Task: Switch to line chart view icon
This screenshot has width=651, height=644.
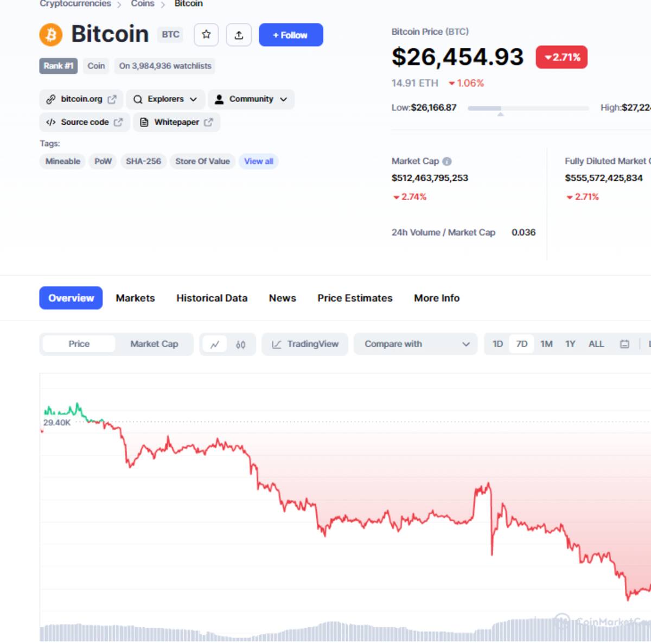Action: [x=215, y=345]
